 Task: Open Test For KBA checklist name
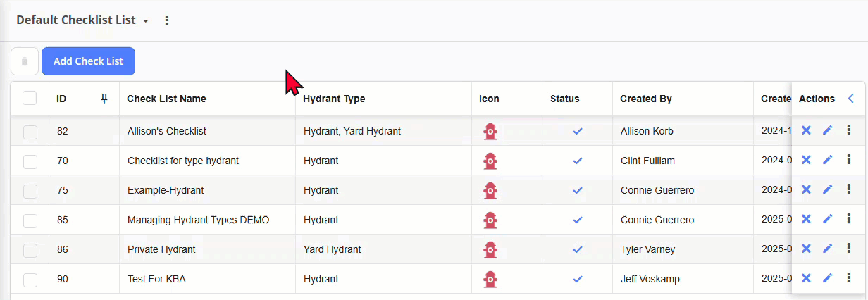point(156,279)
